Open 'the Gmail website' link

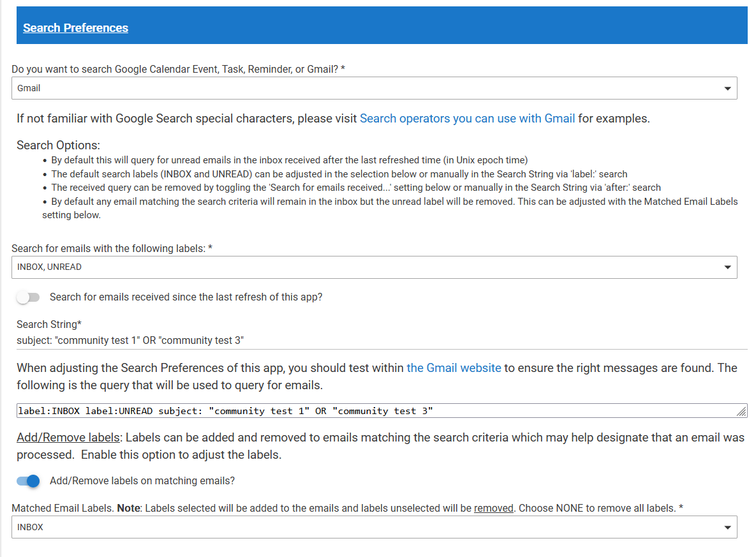[x=454, y=368]
